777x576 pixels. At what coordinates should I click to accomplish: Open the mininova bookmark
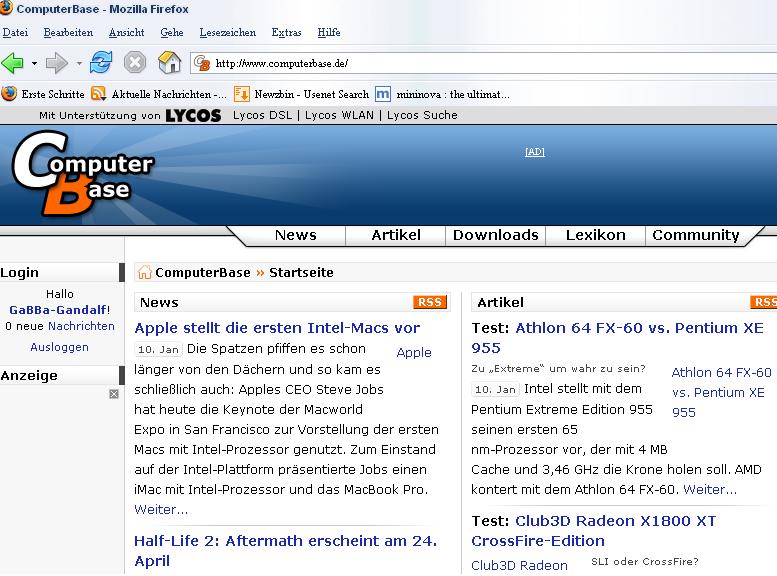coord(443,94)
